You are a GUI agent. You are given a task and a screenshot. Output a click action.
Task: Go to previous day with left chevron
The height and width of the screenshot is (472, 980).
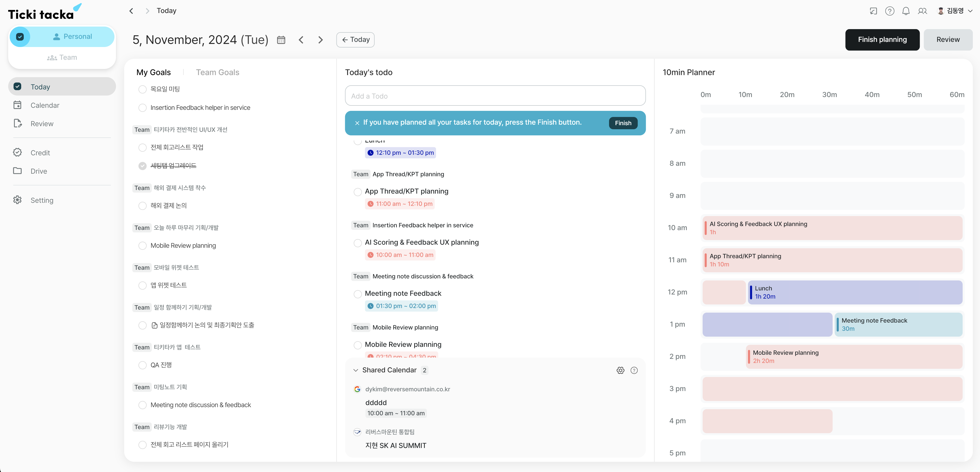[x=301, y=40]
